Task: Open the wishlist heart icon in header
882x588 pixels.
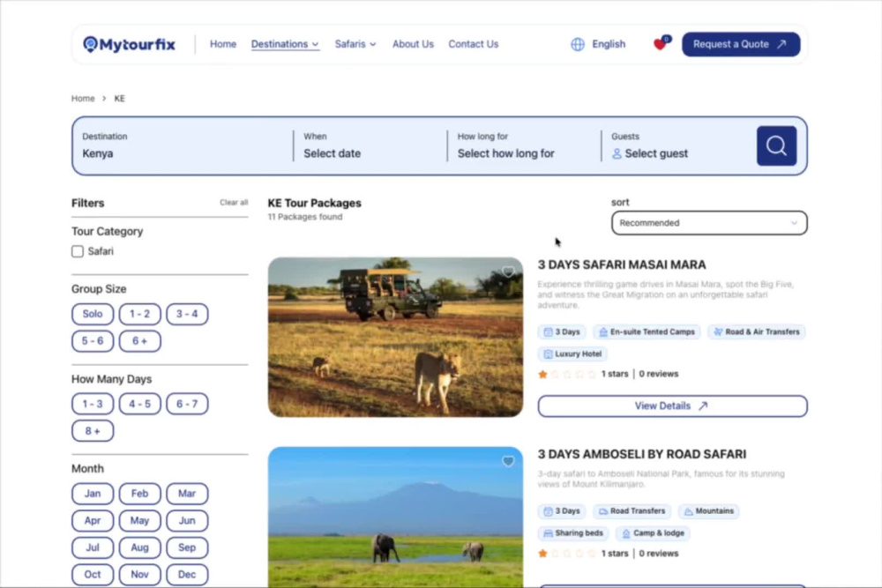Action: click(x=661, y=43)
